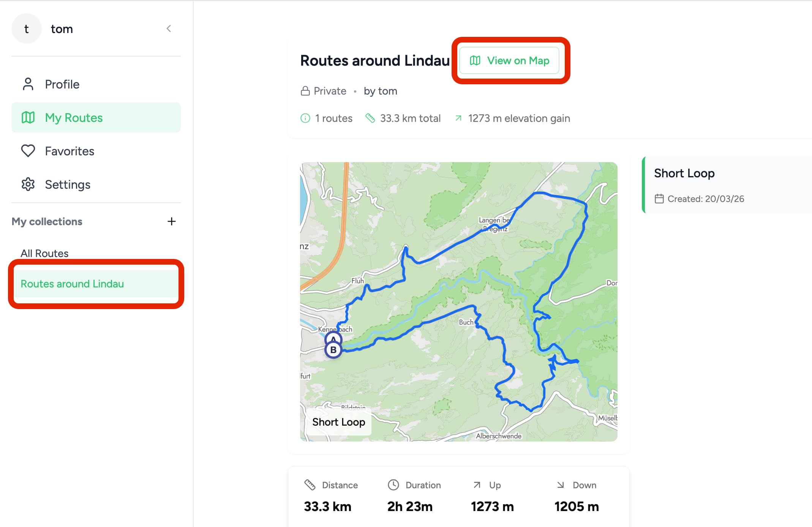The image size is (812, 527).
Task: Click the Profile person icon
Action: (28, 84)
